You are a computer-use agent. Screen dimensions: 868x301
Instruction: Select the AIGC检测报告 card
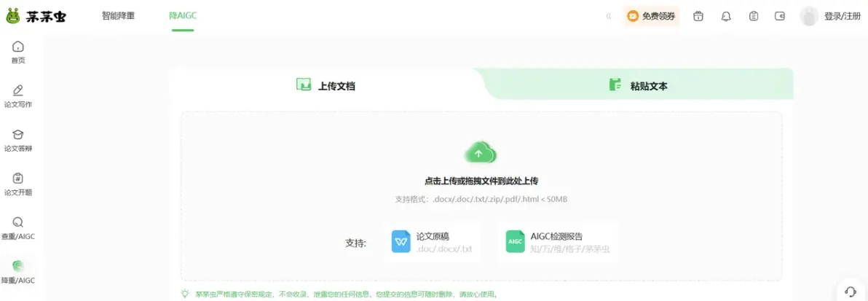tap(558, 242)
